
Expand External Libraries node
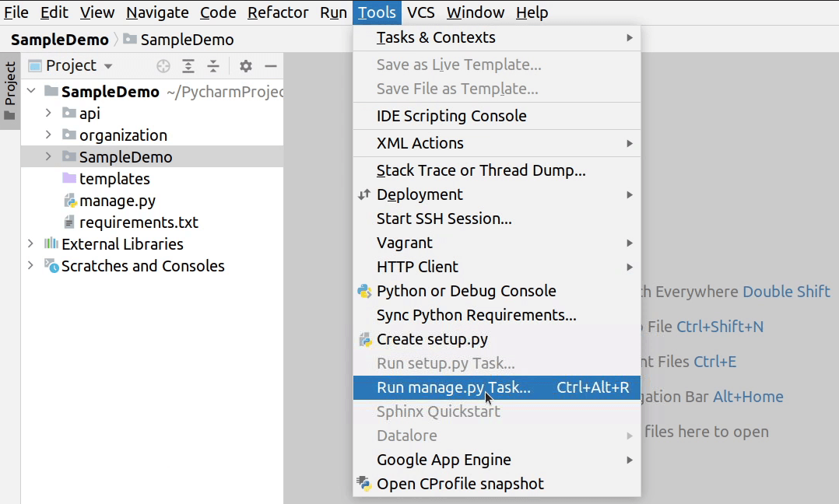[x=31, y=244]
